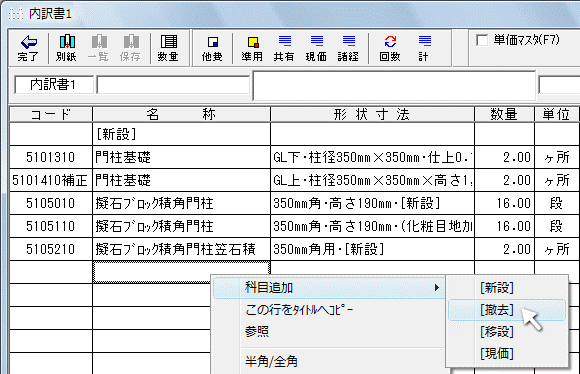Click the コード column header
Viewport: 580px width, 374px height.
coord(51,115)
